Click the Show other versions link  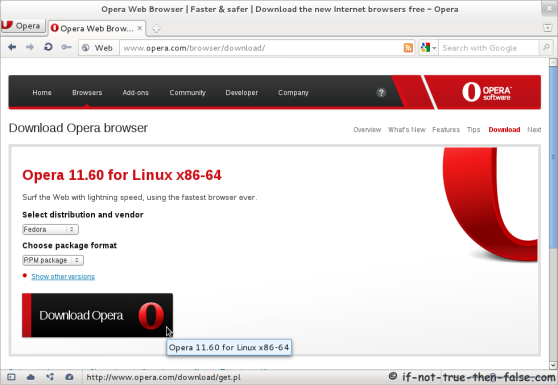click(63, 276)
